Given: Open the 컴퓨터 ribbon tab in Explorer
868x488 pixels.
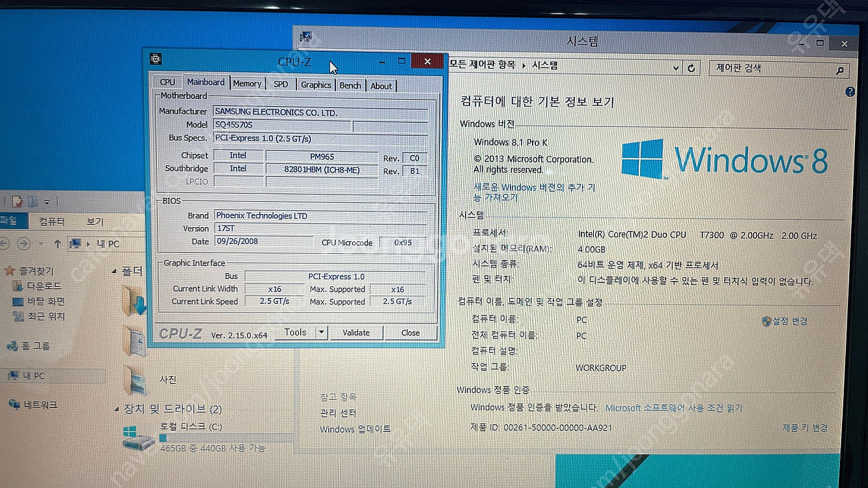Looking at the screenshot, I should click(52, 221).
